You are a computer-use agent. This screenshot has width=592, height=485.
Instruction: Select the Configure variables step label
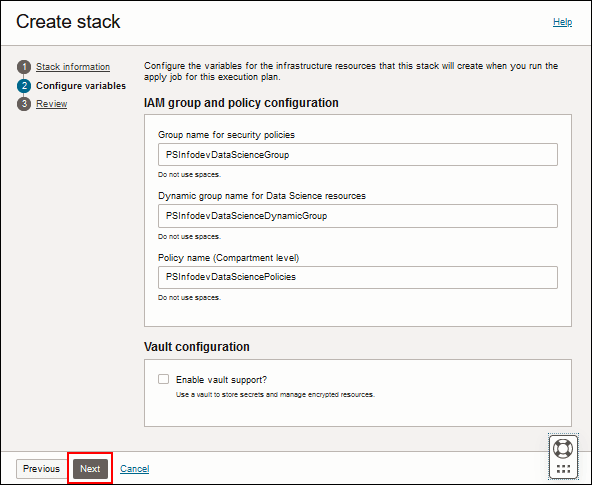(81, 86)
